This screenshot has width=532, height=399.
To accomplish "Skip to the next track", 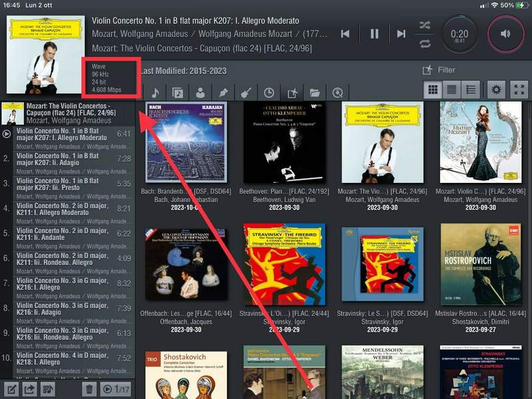I will [401, 33].
